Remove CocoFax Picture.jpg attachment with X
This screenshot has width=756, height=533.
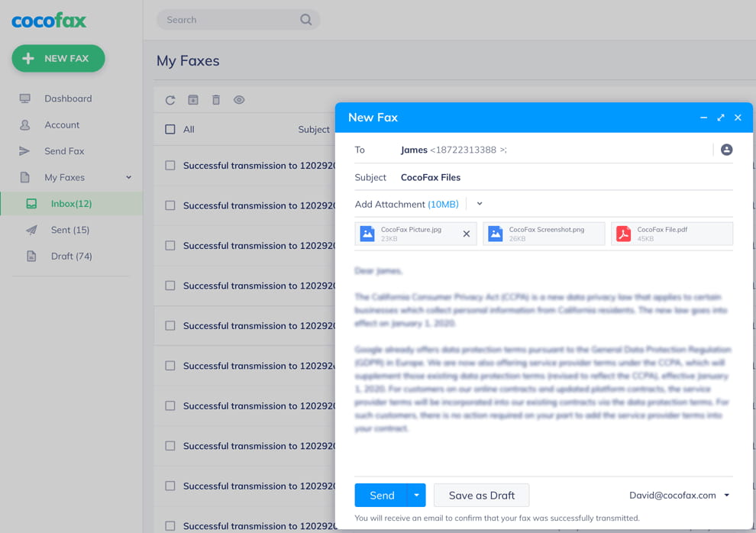[x=467, y=234]
